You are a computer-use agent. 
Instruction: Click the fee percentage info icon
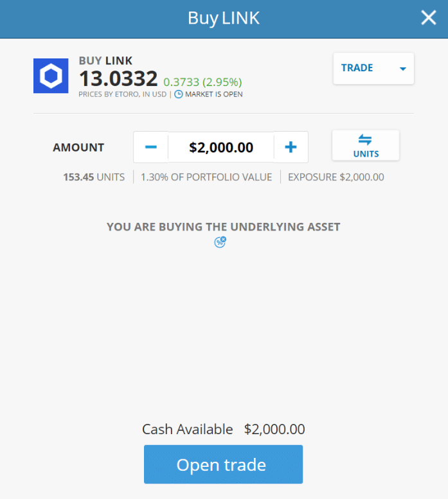point(220,242)
